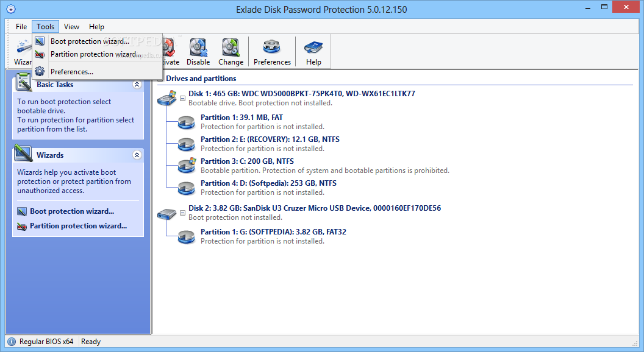Choose Partition protection wizard in Tools menu

(98, 54)
